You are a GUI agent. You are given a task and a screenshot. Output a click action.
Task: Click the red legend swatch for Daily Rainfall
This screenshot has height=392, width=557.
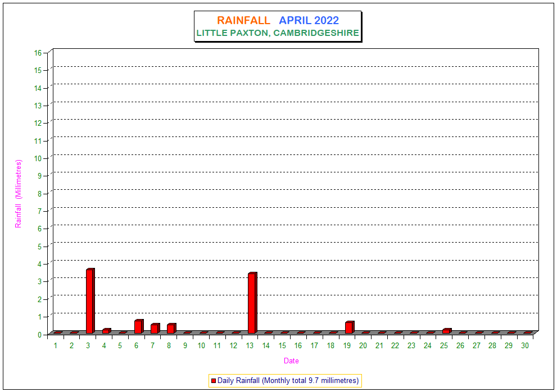tap(214, 381)
